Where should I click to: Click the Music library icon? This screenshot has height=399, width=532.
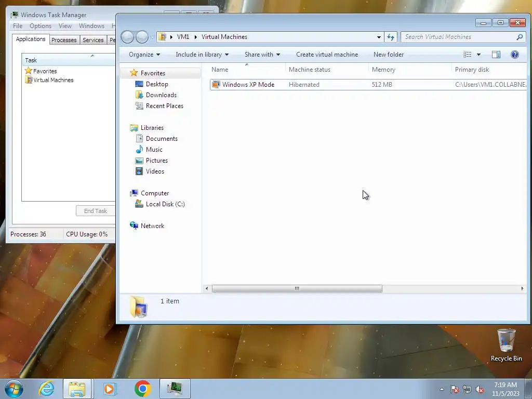[x=139, y=149]
